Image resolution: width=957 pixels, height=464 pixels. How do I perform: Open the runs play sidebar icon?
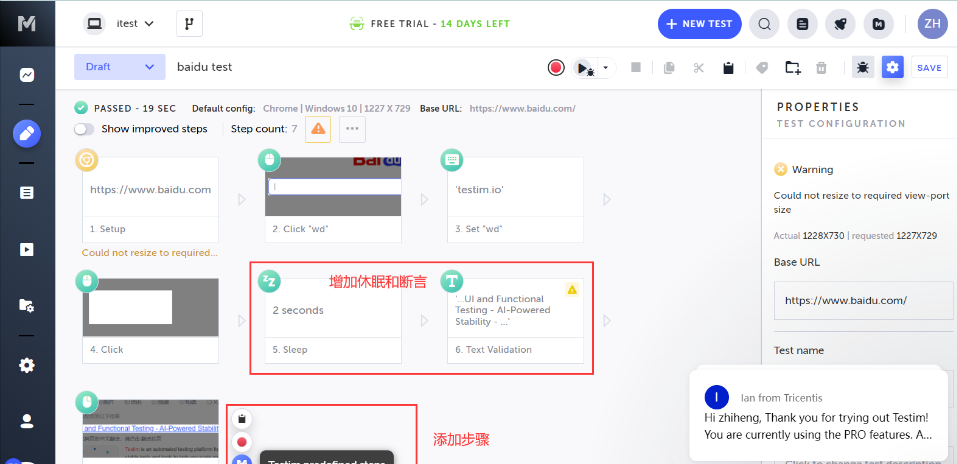[27, 250]
